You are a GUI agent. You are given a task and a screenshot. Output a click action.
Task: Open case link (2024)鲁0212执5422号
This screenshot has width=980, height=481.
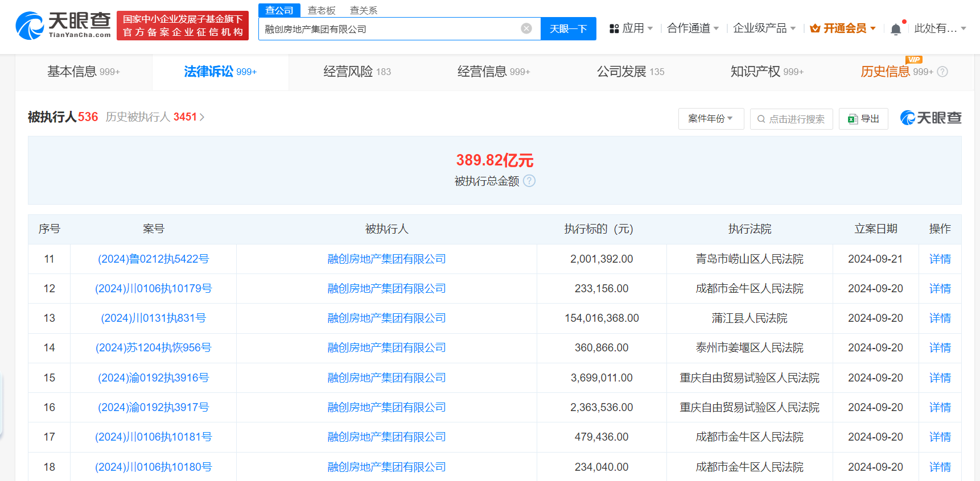153,259
